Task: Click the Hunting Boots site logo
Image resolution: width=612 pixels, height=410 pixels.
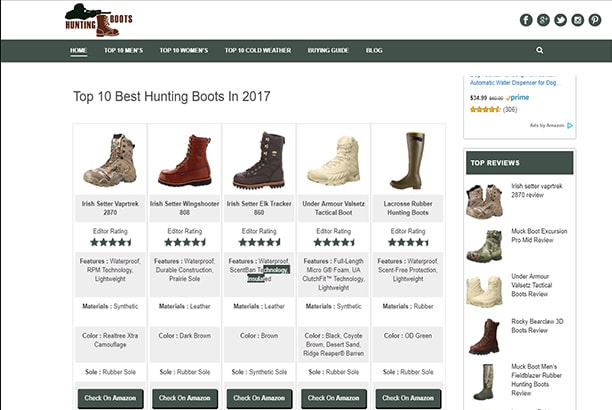Action: 99,20
